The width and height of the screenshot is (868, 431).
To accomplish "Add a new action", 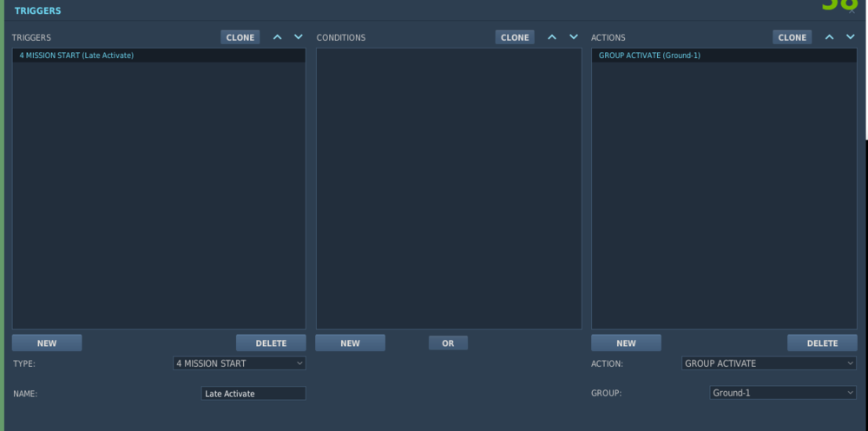I will [626, 343].
